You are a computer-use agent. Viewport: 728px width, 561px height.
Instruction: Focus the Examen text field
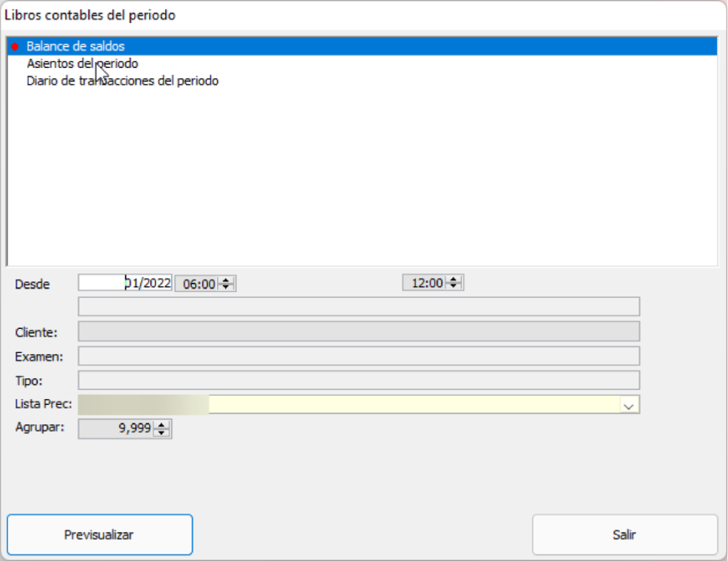(x=359, y=356)
